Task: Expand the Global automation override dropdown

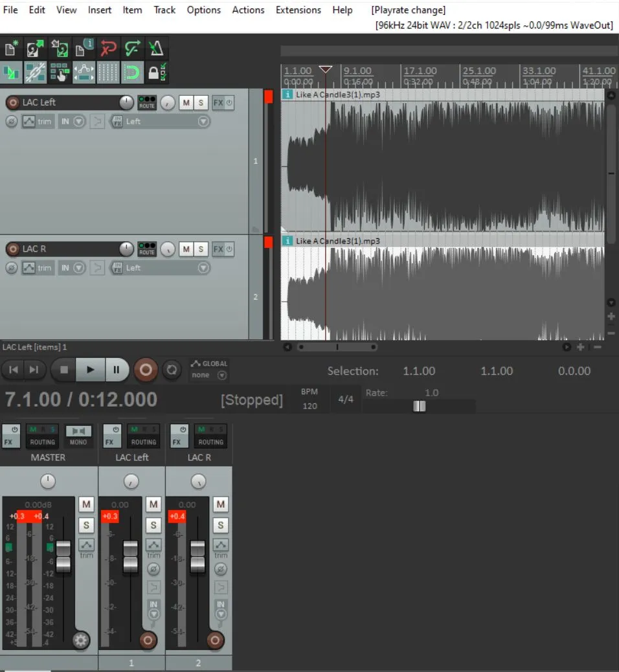Action: pyautogui.click(x=222, y=375)
